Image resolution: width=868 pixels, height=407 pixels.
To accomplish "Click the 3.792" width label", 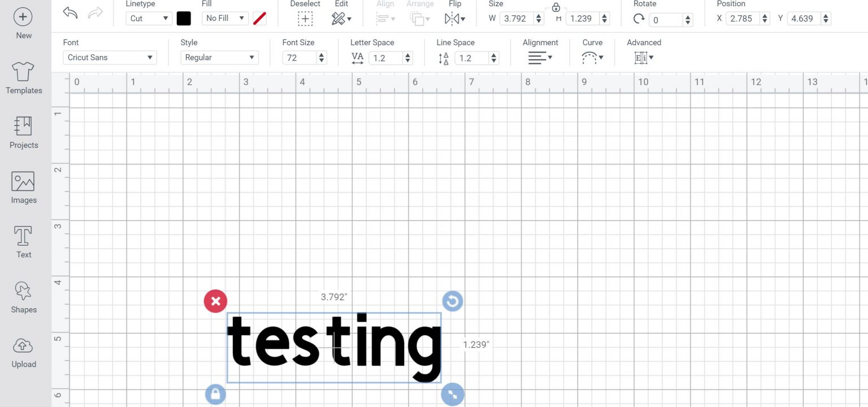I will (x=334, y=297).
